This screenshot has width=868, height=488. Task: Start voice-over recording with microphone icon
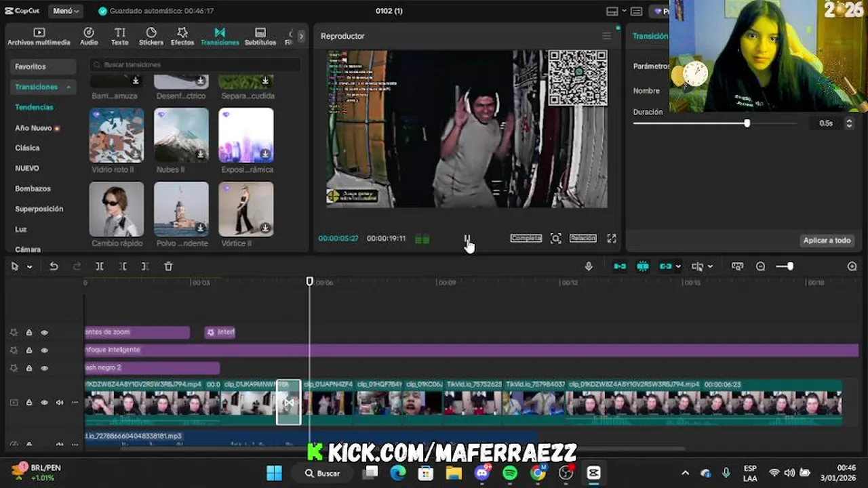point(589,266)
